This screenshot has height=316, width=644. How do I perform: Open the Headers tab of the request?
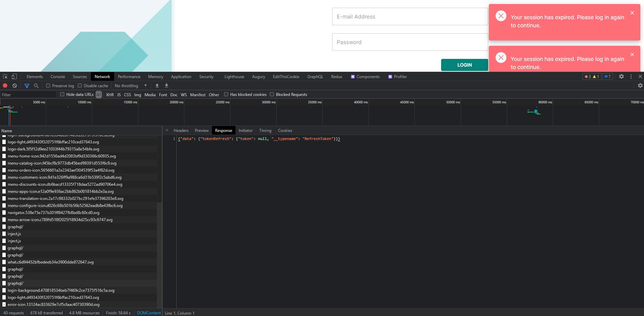[x=181, y=131]
